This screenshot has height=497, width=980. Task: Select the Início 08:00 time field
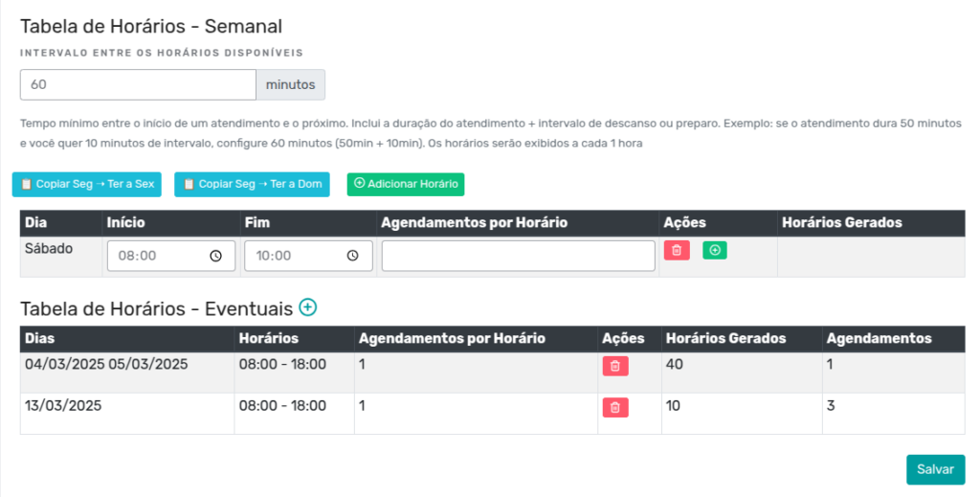pyautogui.click(x=171, y=256)
